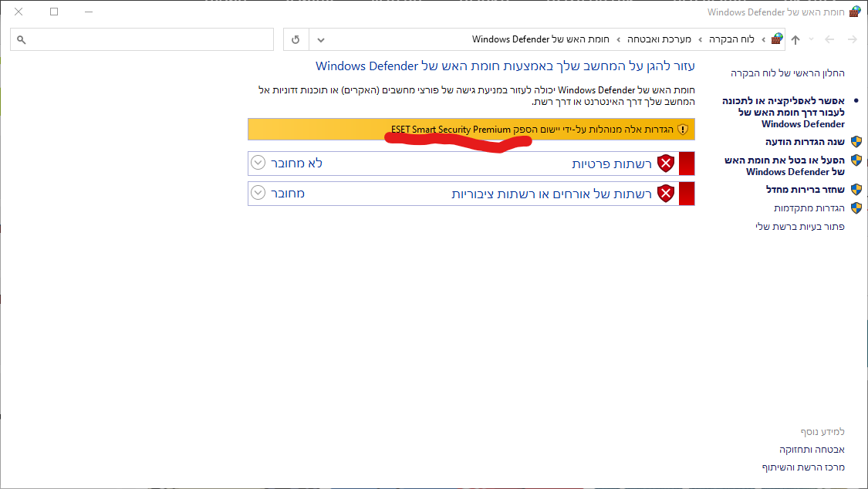Viewport: 868px width, 489px height.
Task: Open the breadcrumb chevron after לוח הבקרה
Action: tap(701, 40)
